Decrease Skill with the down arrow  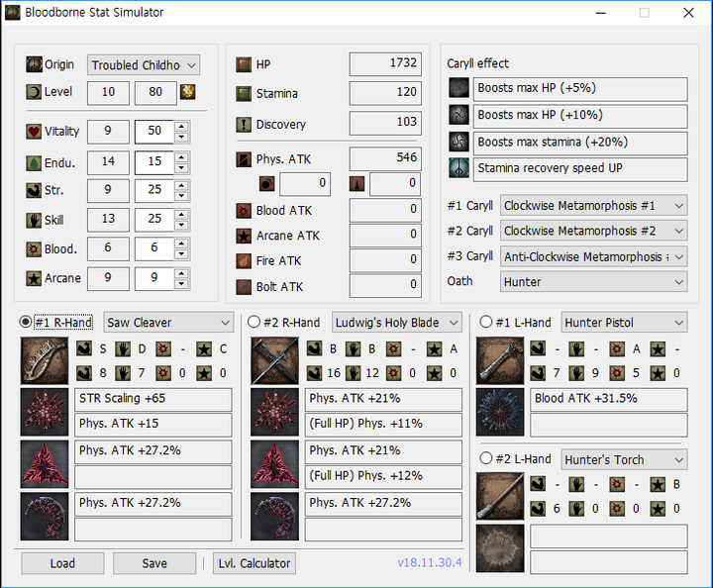182,225
